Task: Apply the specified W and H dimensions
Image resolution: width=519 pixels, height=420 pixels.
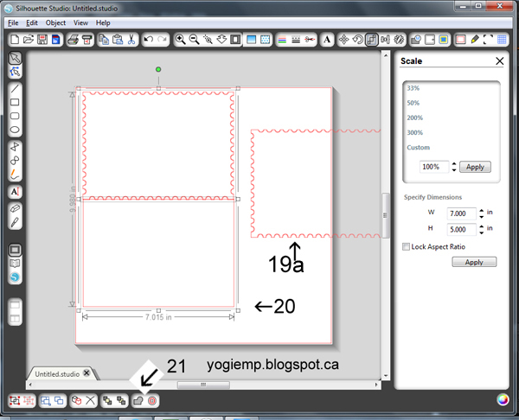Action: 473,262
